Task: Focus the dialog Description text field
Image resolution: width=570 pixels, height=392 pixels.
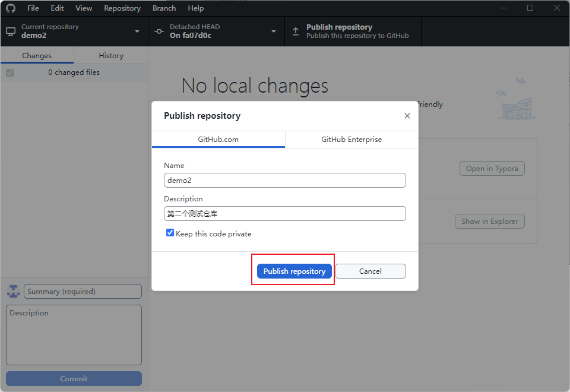Action: tap(285, 213)
